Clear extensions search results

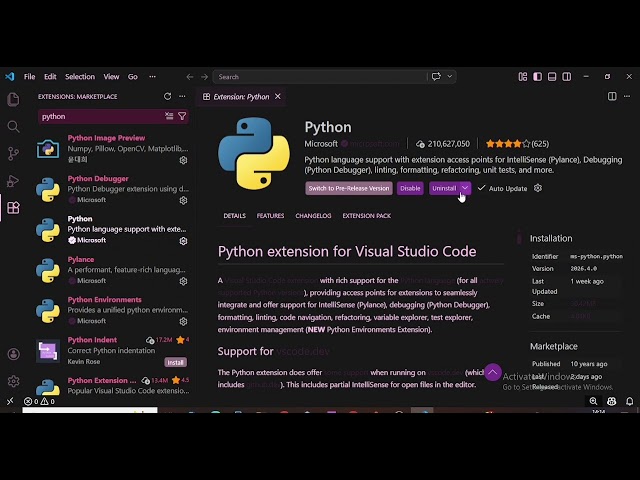click(x=169, y=116)
